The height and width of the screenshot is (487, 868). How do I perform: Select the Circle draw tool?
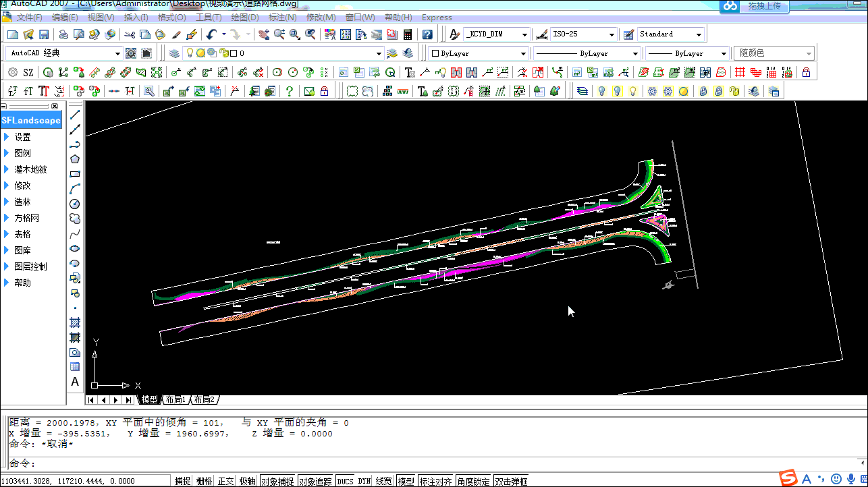tap(75, 204)
